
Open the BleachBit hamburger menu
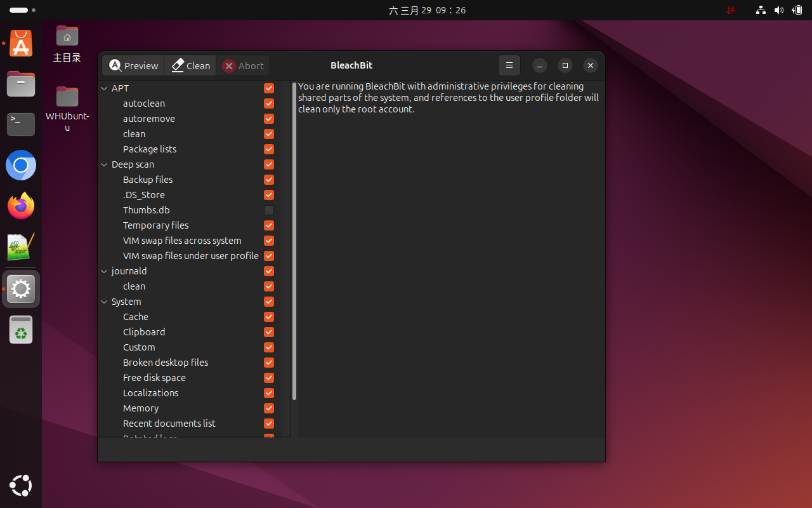click(509, 65)
